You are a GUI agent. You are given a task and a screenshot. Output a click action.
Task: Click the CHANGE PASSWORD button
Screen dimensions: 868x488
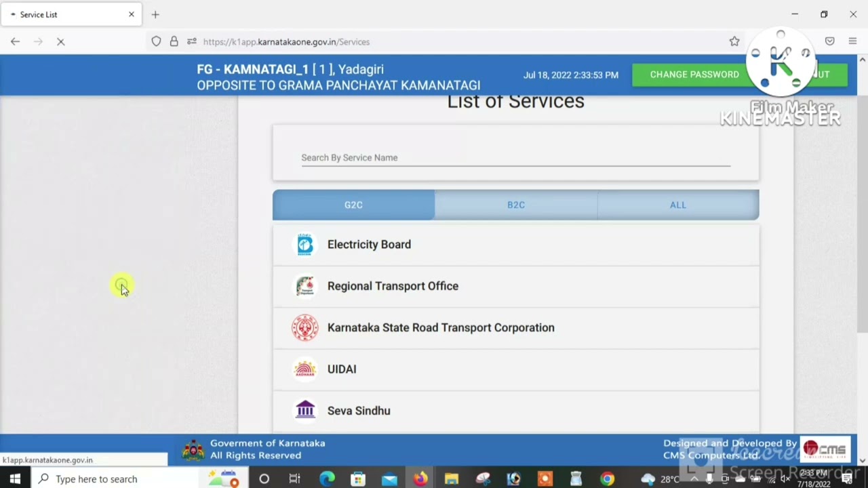(x=694, y=75)
